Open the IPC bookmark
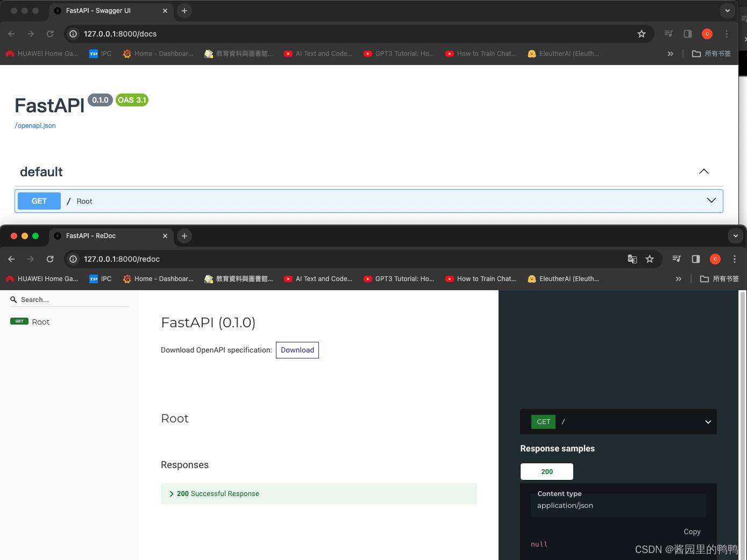747x560 pixels. click(100, 53)
